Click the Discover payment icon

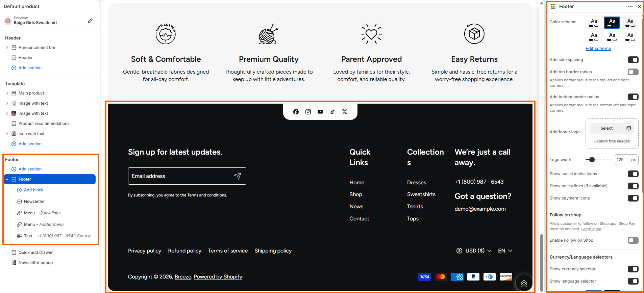point(506,277)
